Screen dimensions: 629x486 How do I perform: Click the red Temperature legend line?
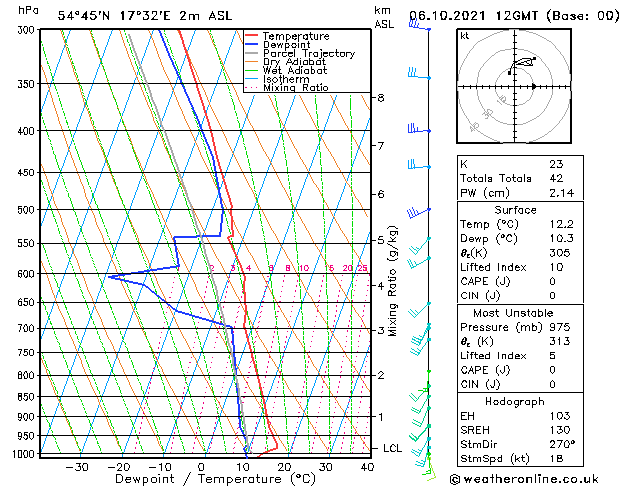252,36
